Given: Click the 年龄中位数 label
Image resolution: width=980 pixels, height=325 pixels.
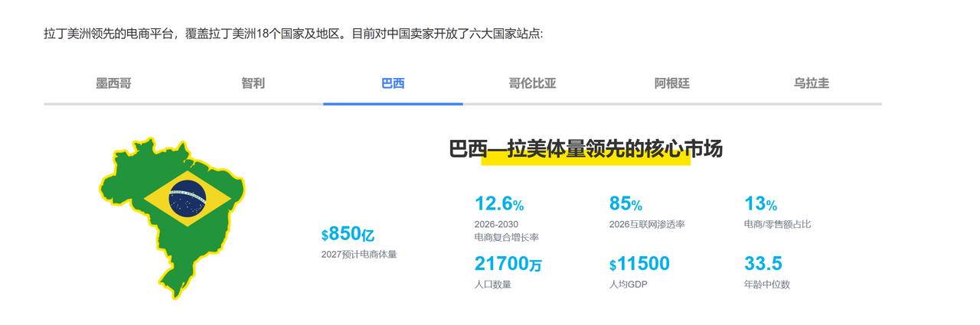Looking at the screenshot, I should click(x=767, y=284).
